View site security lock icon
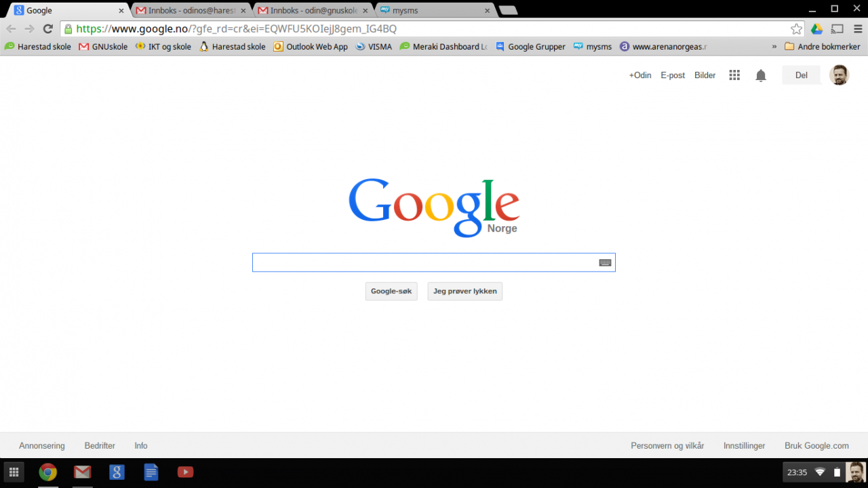This screenshot has height=488, width=868. tap(68, 29)
